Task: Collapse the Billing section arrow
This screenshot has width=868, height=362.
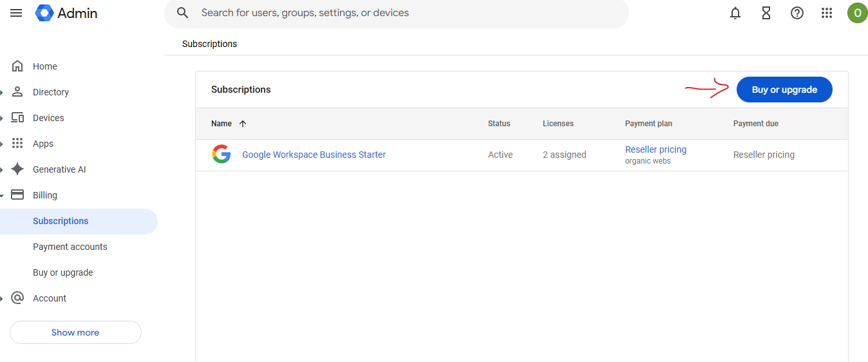Action: pos(3,195)
